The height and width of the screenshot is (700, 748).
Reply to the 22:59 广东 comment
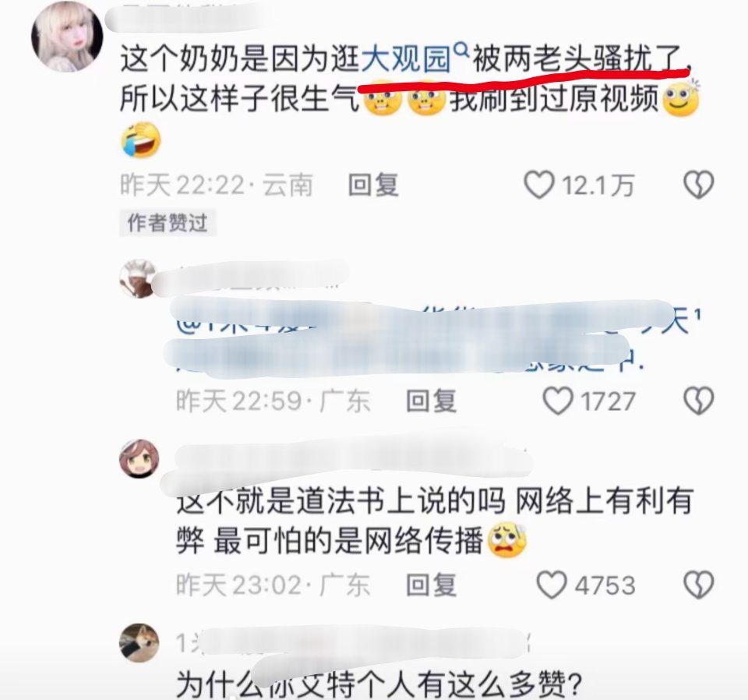click(431, 401)
